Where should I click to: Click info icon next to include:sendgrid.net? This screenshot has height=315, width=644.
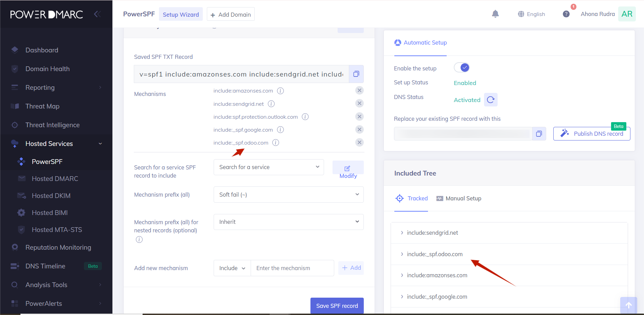point(271,104)
